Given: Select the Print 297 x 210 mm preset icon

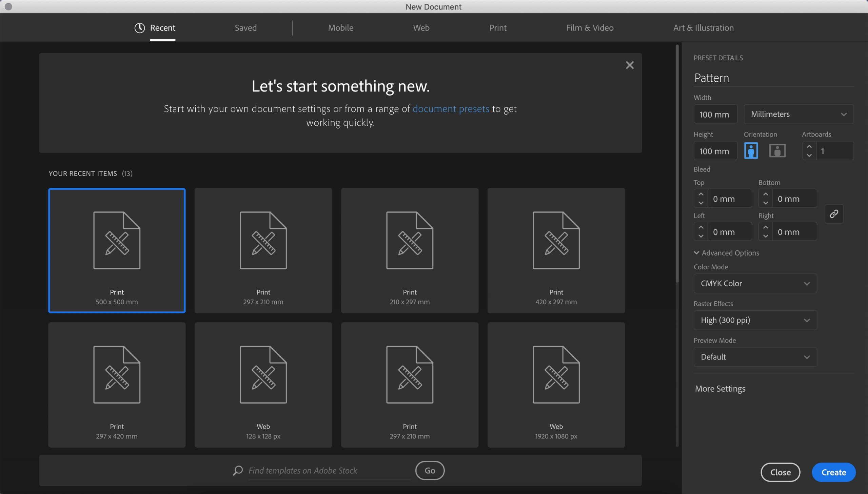Looking at the screenshot, I should (x=263, y=240).
